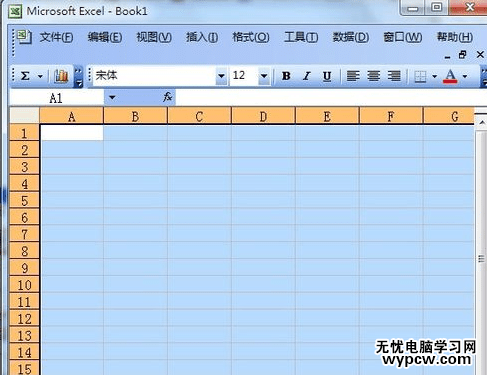The image size is (487, 375).
Task: Select row 1 header
Action: 24,133
